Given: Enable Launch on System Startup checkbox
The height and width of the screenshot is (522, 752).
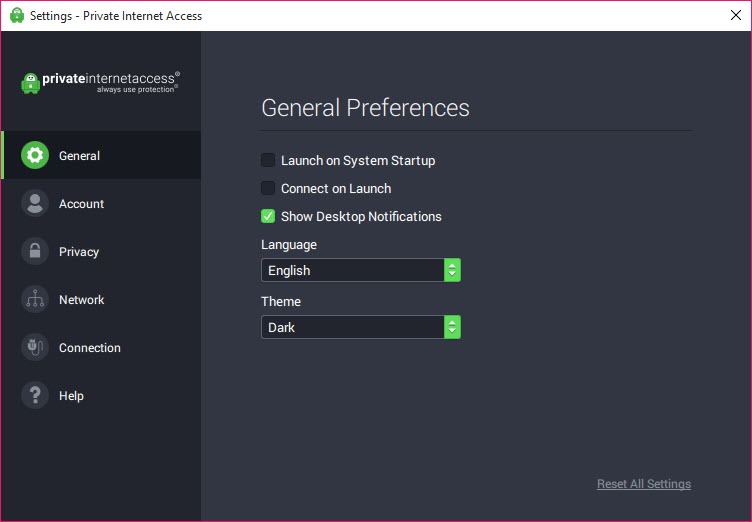Looking at the screenshot, I should click(268, 160).
